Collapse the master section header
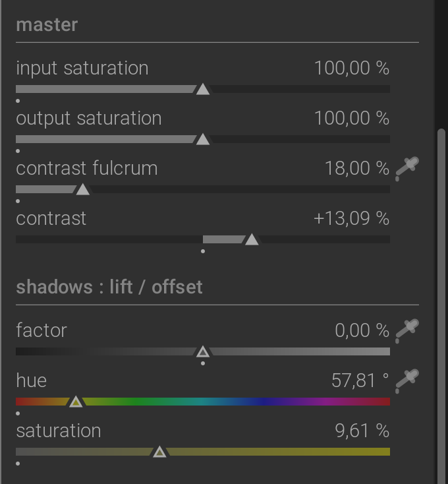Screen dimensions: 448x484 click(47, 24)
